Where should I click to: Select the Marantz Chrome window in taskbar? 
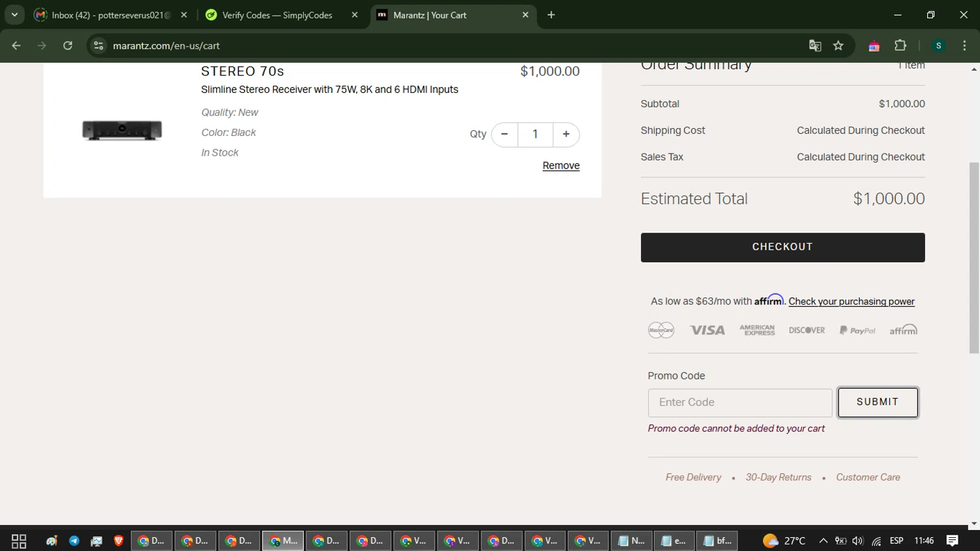coord(283,541)
